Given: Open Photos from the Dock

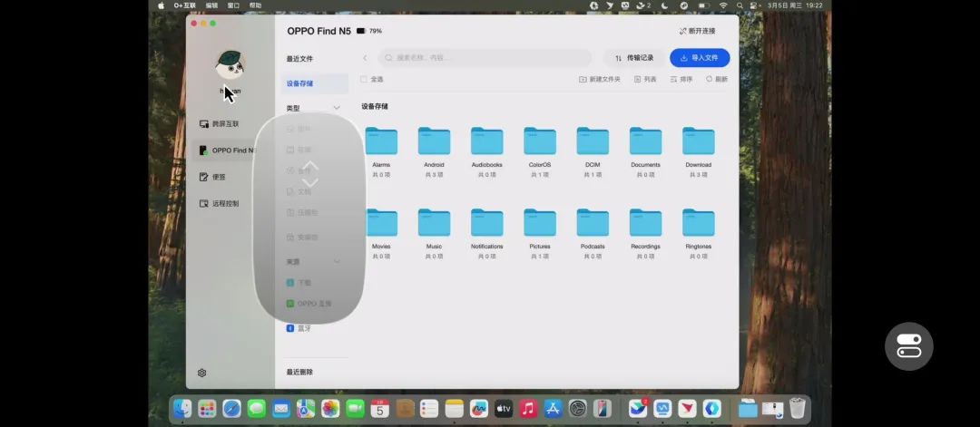Looking at the screenshot, I should (330, 409).
